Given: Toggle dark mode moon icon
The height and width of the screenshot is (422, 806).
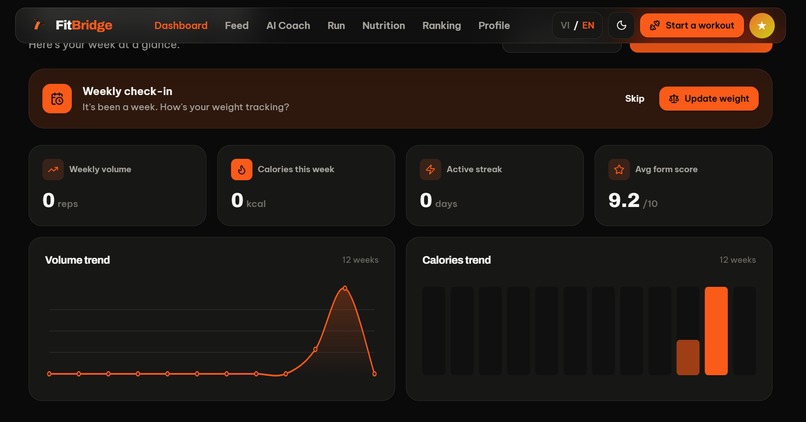Looking at the screenshot, I should pos(621,25).
